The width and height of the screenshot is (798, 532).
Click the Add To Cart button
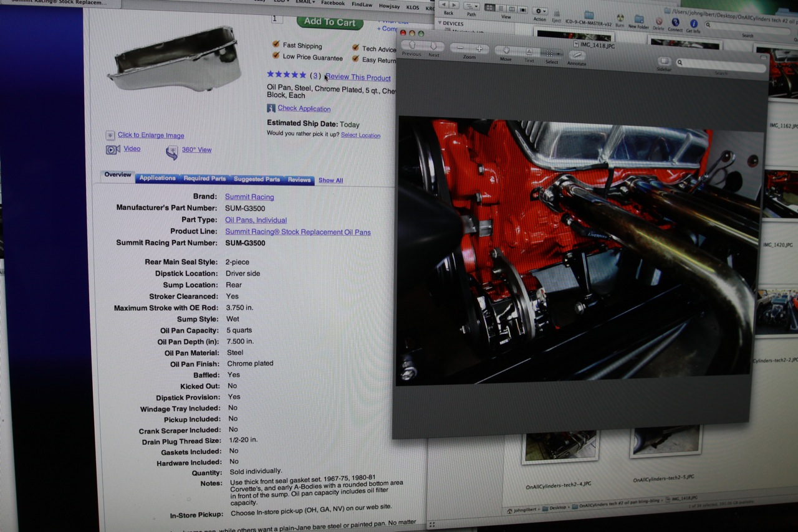[329, 22]
